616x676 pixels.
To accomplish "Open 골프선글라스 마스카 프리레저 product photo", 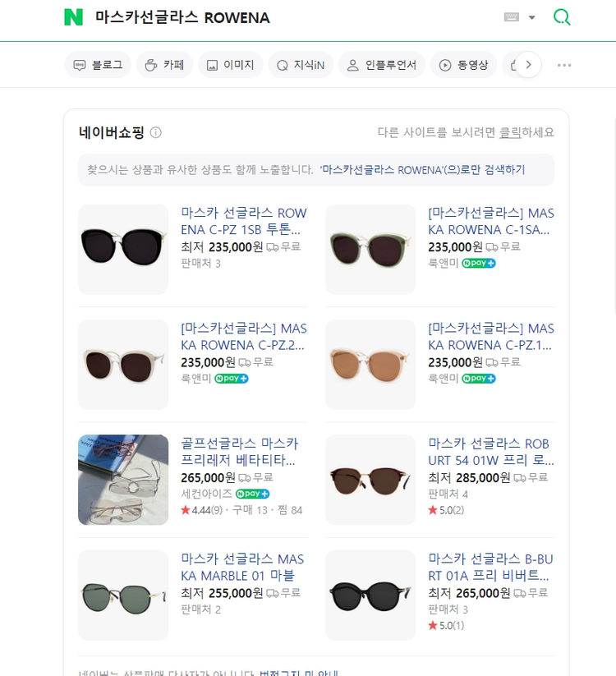I will coord(123,480).
